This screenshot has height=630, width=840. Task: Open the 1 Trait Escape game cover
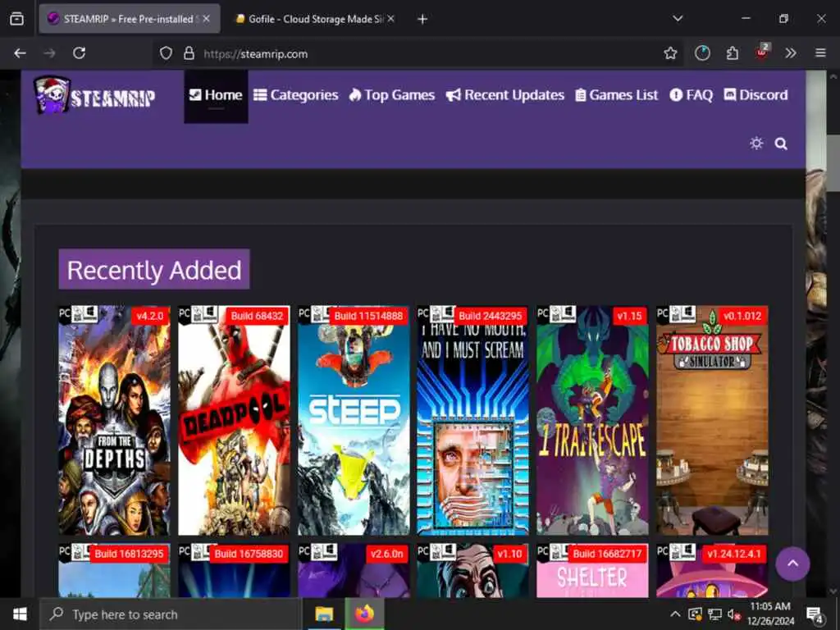592,421
